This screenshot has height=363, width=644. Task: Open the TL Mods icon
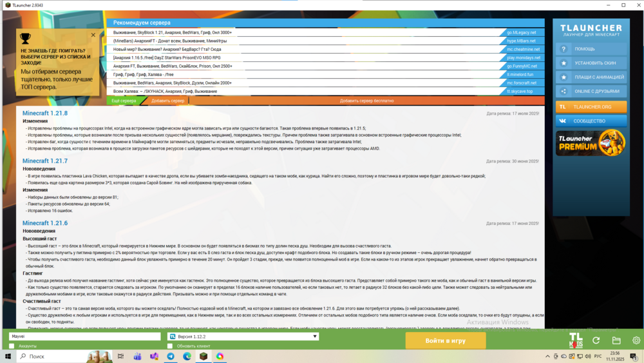[x=576, y=340]
